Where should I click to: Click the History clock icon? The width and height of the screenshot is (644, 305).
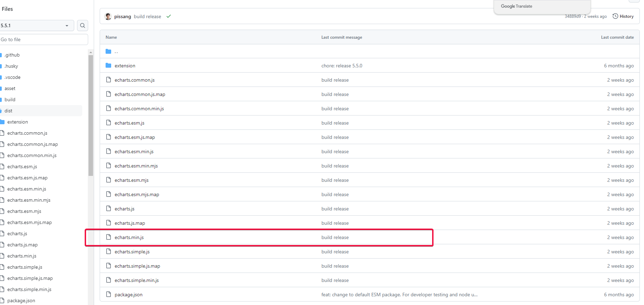point(615,16)
